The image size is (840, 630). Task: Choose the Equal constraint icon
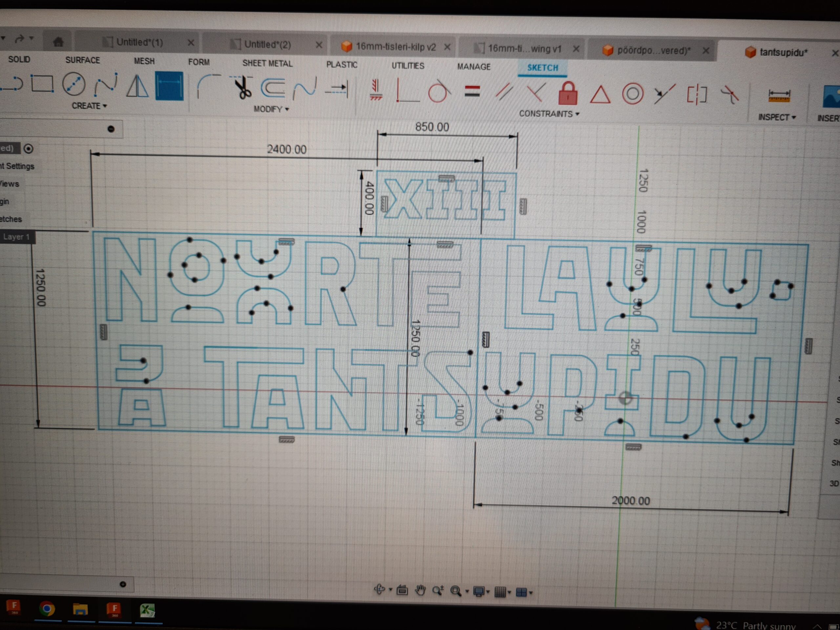pos(472,92)
